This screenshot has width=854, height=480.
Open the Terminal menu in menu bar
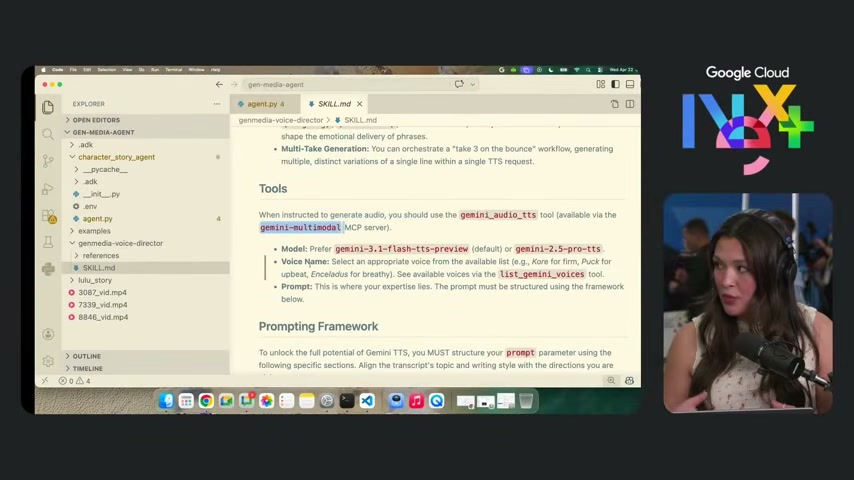(x=174, y=70)
